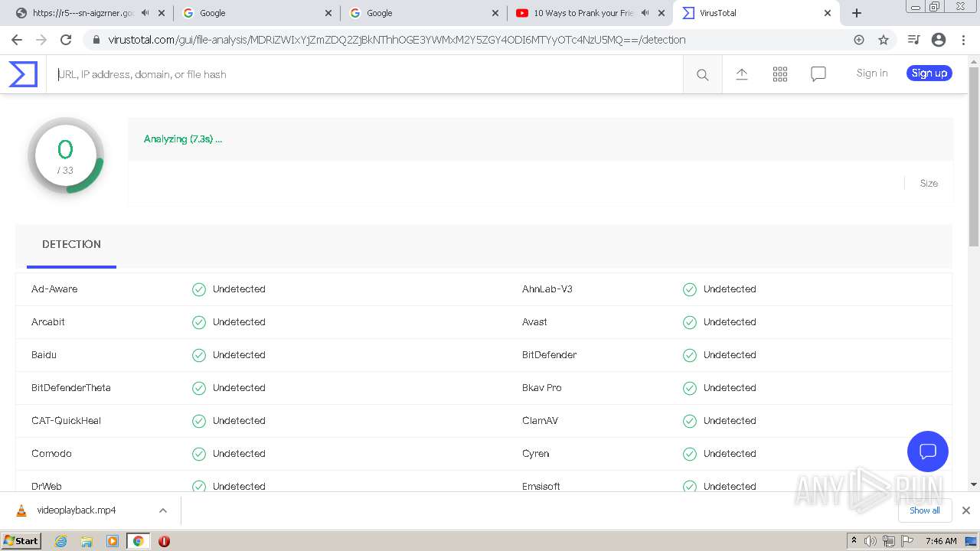
Task: Click the Size label
Action: pos(929,184)
